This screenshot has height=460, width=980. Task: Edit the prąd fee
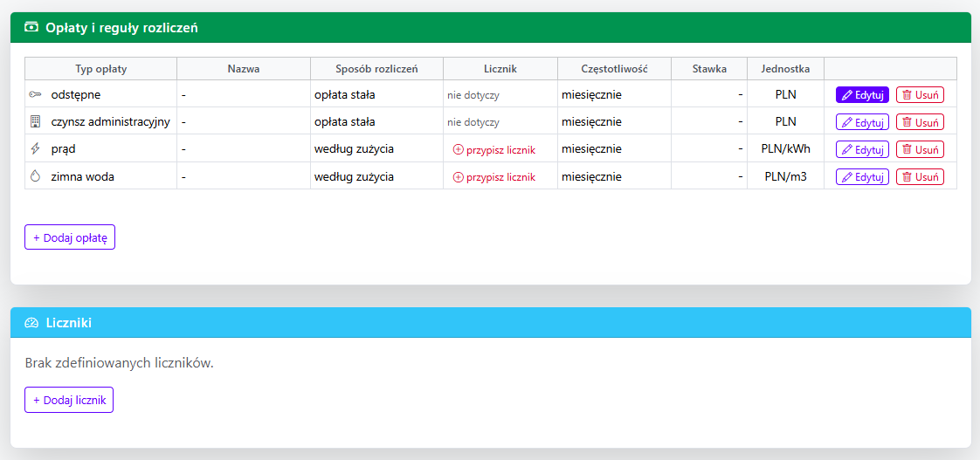tap(862, 150)
